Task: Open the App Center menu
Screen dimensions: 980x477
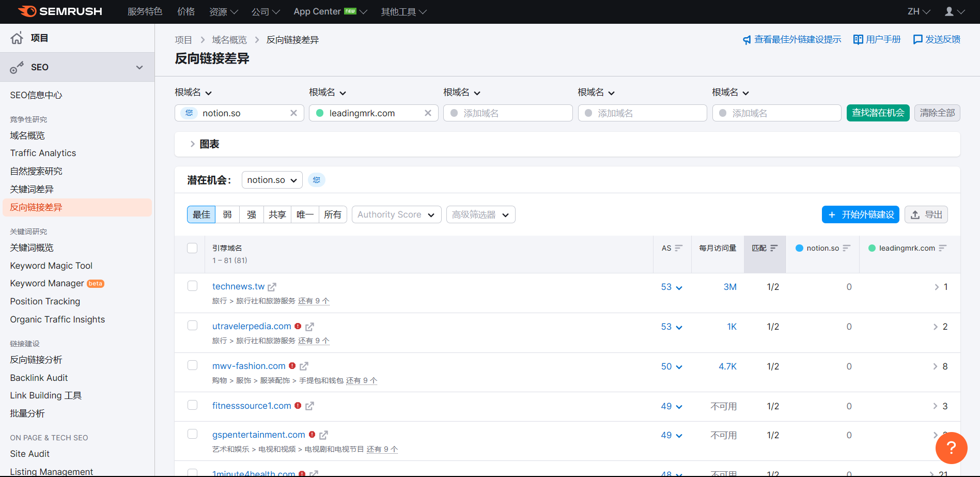Action: [x=330, y=11]
